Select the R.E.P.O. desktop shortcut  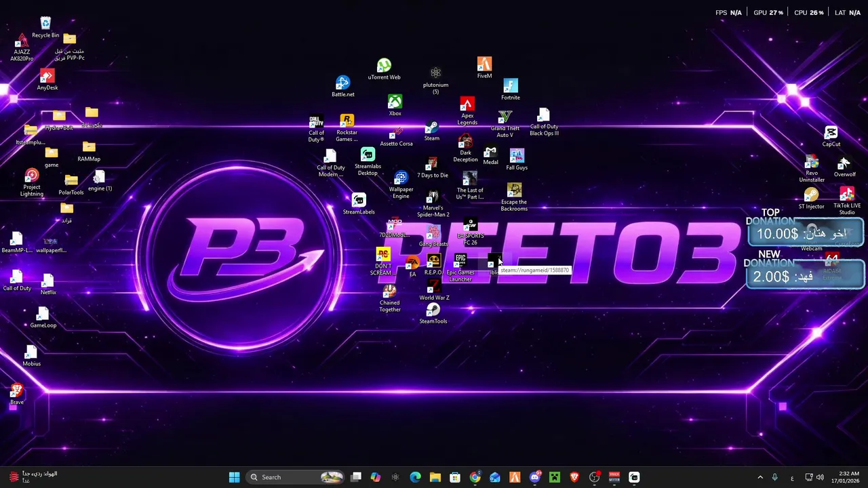point(433,264)
